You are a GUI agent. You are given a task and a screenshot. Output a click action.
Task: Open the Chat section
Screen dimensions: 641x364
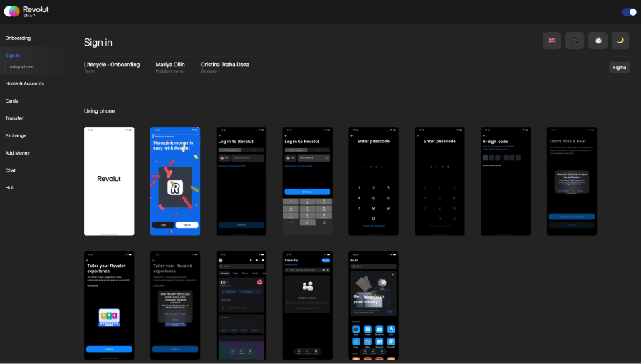tap(10, 170)
